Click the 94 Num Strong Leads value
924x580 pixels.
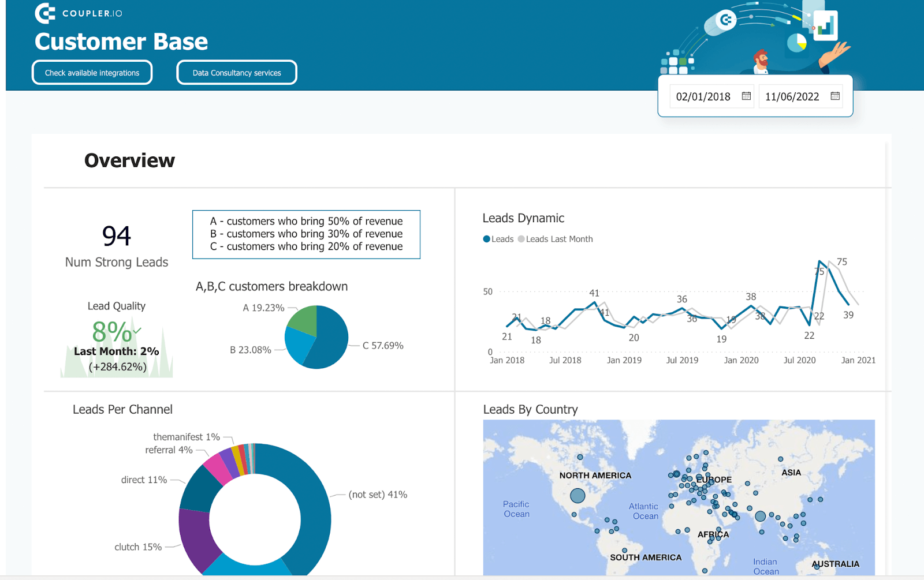click(x=117, y=235)
